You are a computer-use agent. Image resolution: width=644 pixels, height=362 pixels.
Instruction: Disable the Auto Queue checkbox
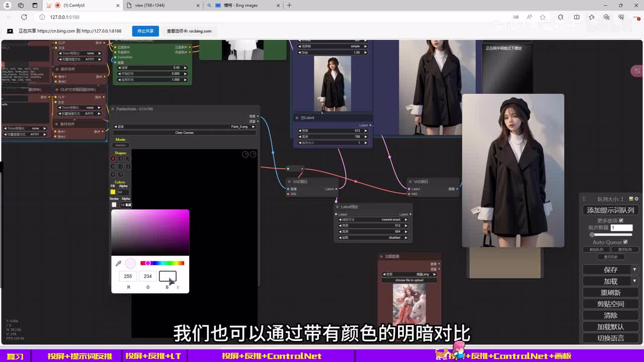(x=625, y=242)
